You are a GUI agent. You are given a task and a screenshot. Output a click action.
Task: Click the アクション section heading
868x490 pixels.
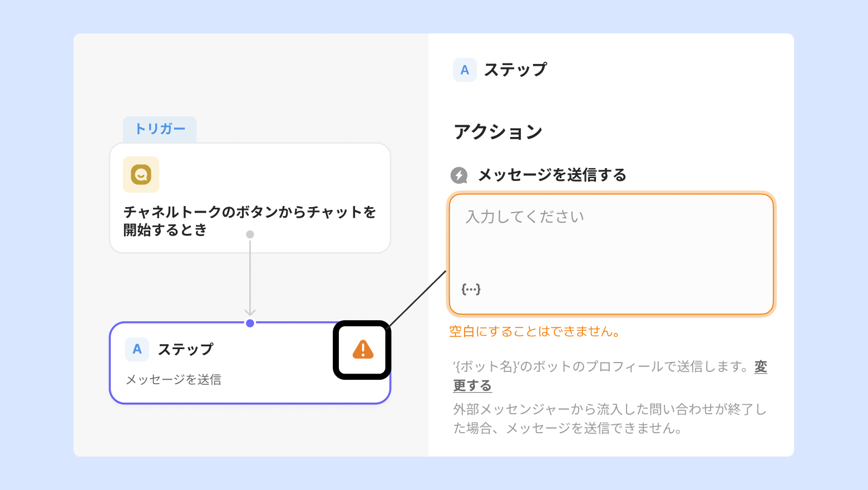[498, 132]
